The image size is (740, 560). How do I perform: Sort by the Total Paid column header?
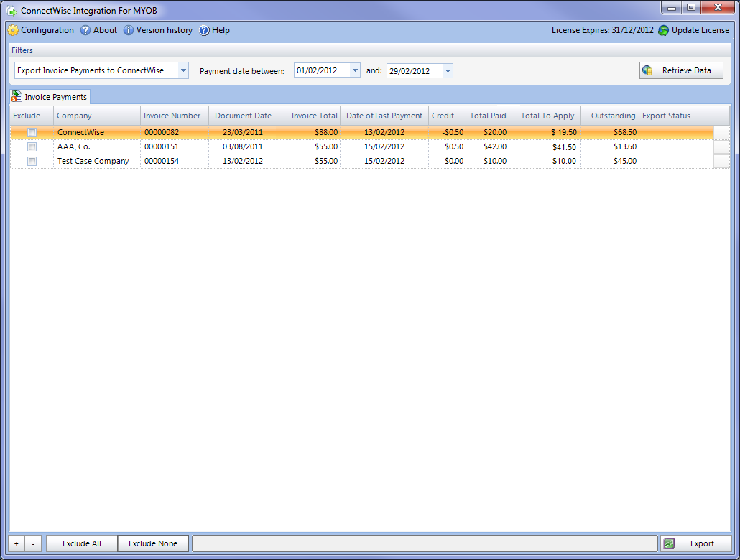pyautogui.click(x=488, y=116)
